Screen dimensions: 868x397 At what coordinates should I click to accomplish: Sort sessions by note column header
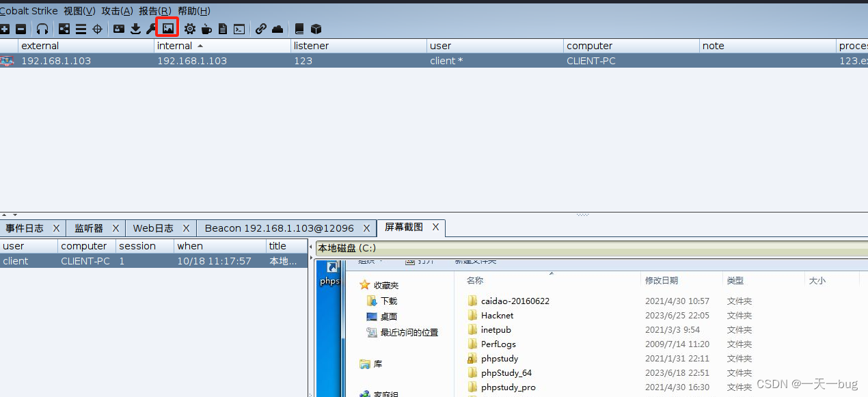pyautogui.click(x=768, y=46)
